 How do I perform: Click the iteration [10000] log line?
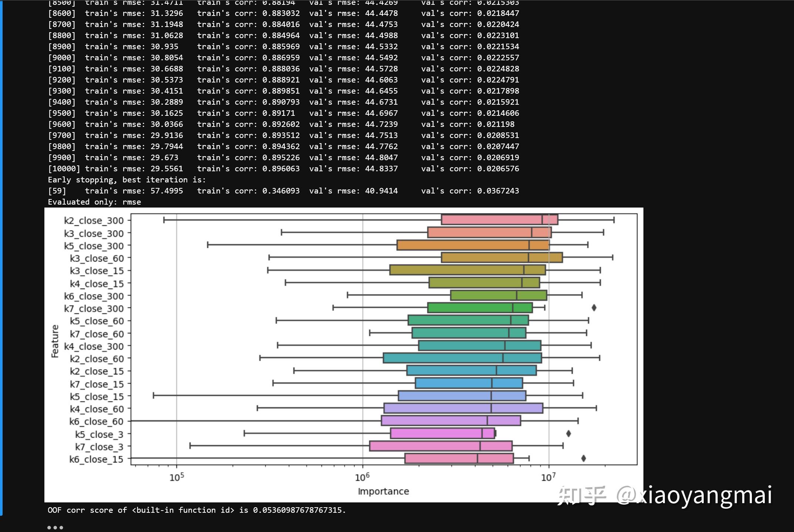283,169
